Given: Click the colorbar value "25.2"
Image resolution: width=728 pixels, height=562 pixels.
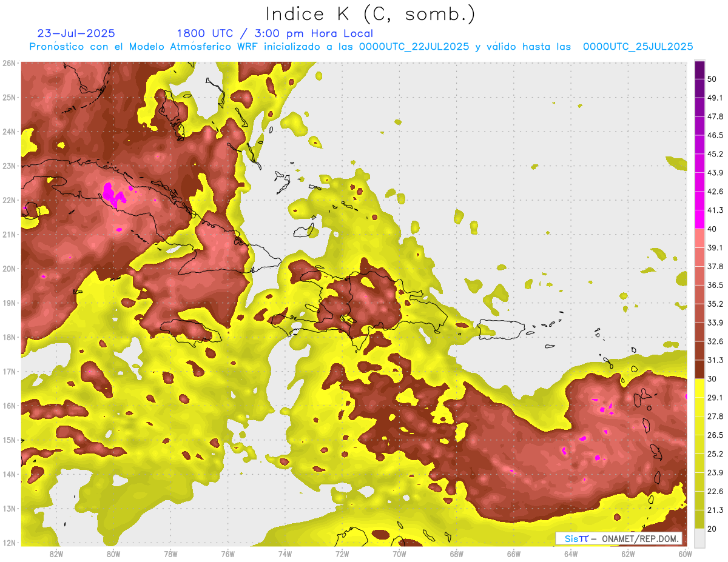Looking at the screenshot, I should (715, 453).
